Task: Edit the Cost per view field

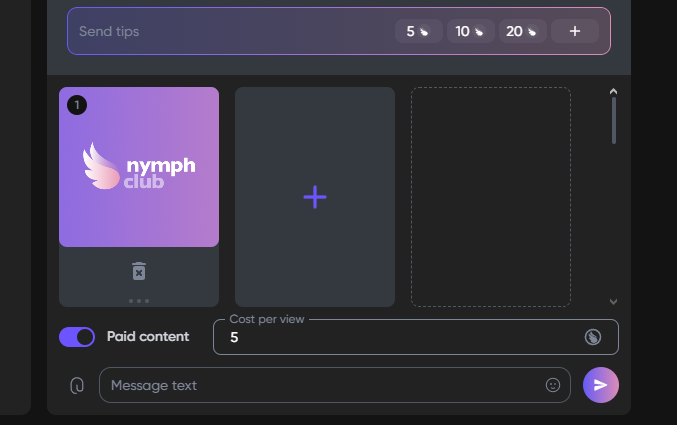Action: (x=416, y=337)
